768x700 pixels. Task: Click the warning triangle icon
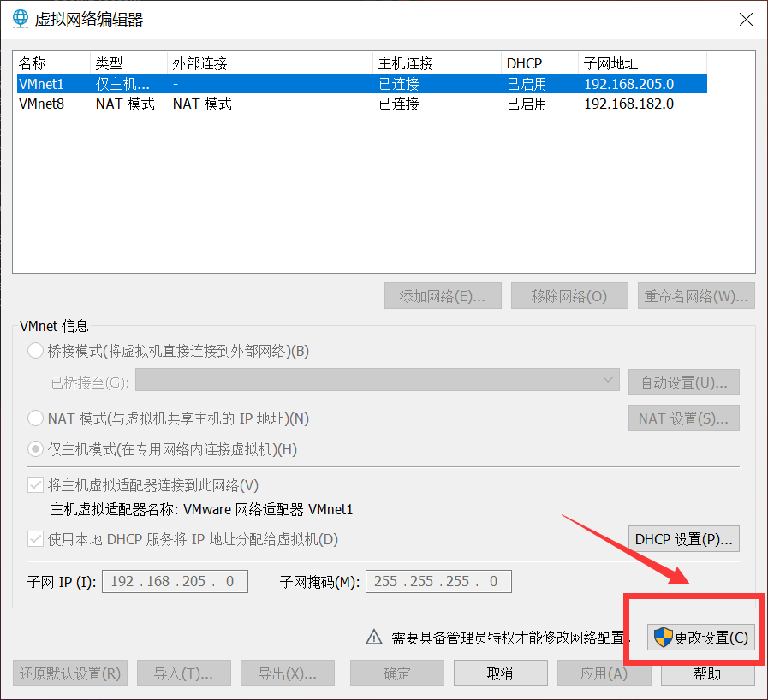pos(374,637)
